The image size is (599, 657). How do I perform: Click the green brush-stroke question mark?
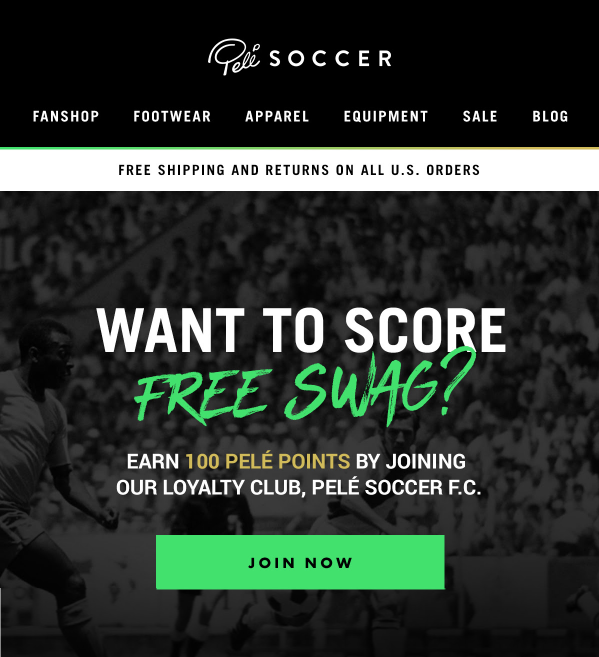[458, 379]
